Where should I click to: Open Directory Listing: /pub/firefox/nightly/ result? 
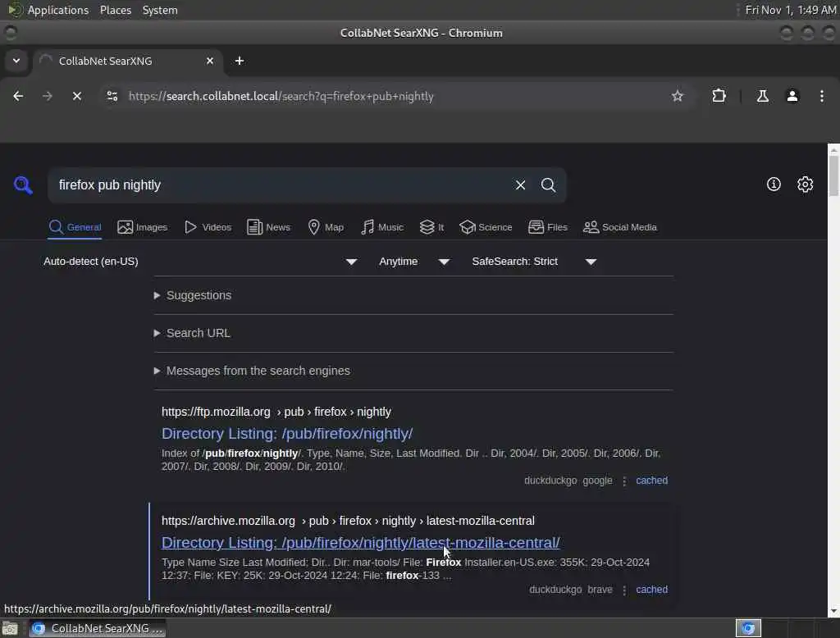(287, 433)
